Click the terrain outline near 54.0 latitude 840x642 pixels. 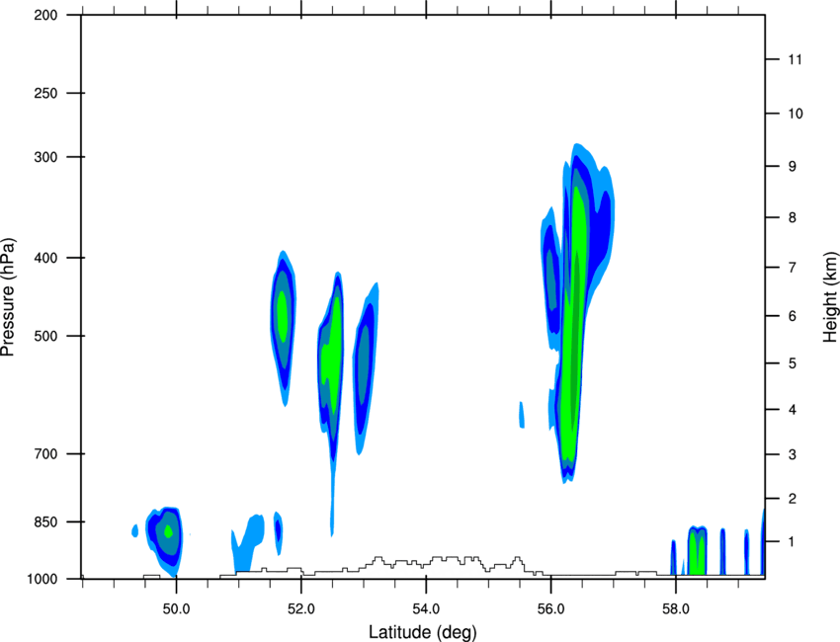(x=426, y=565)
